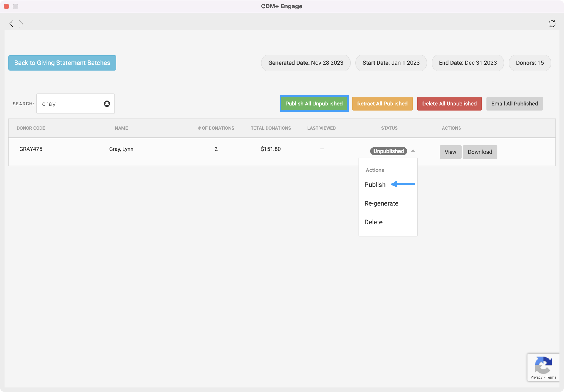Close window with red traffic light
The width and height of the screenshot is (564, 392).
(7, 6)
